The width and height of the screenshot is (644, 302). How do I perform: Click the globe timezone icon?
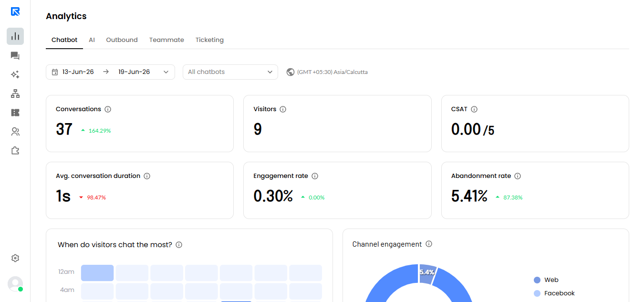290,72
